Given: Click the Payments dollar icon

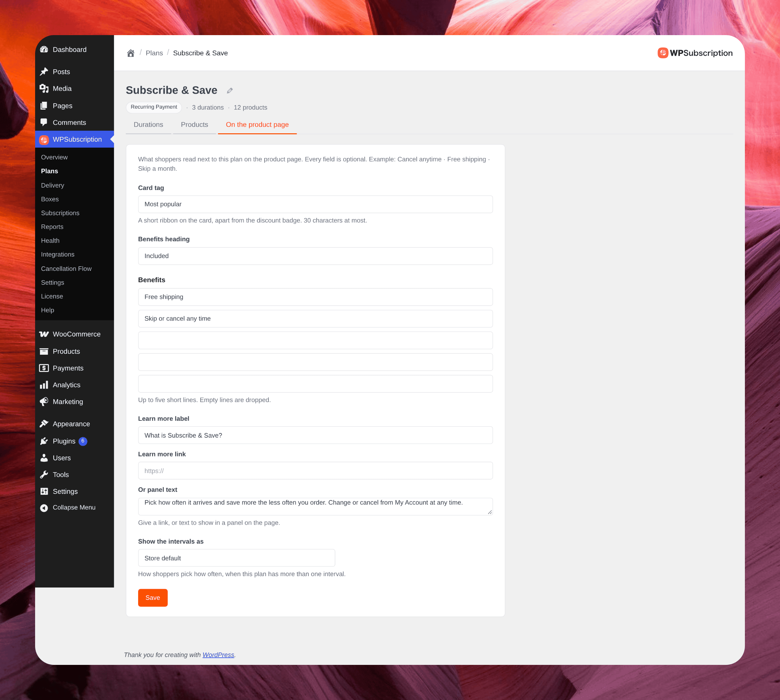Looking at the screenshot, I should point(44,368).
